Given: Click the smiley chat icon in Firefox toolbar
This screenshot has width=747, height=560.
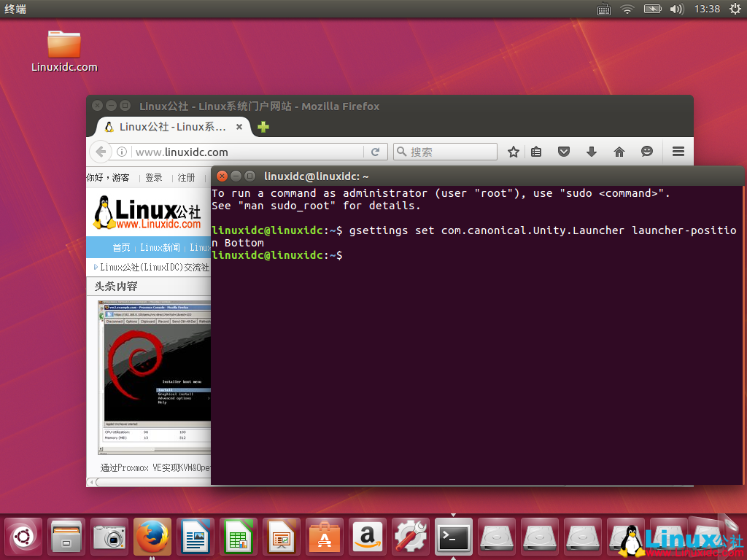Looking at the screenshot, I should click(647, 152).
